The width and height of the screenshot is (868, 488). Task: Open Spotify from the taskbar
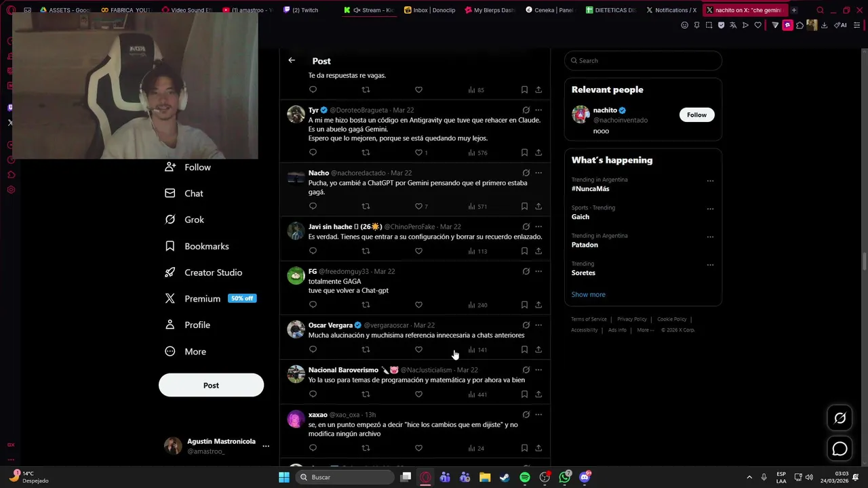tap(525, 477)
